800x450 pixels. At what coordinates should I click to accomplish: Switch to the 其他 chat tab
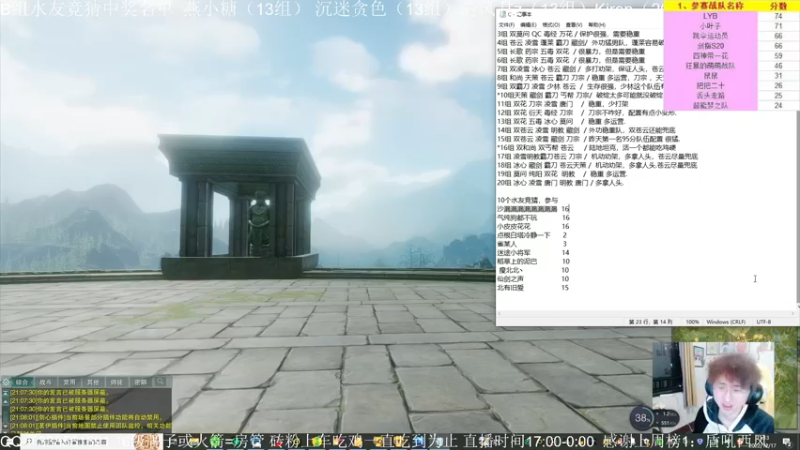pyautogui.click(x=92, y=382)
